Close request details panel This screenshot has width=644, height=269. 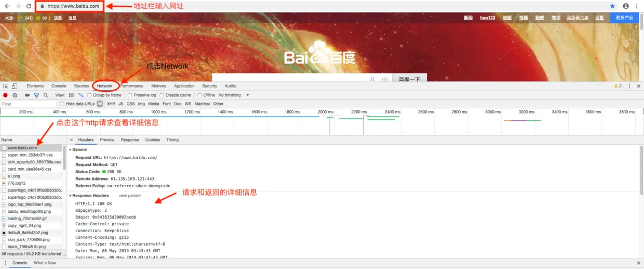71,140
